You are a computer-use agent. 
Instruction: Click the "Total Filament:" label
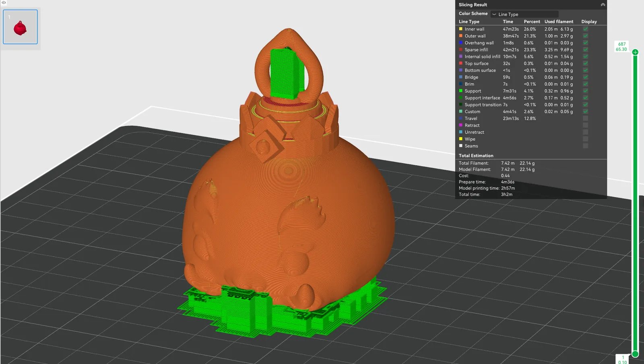(474, 163)
